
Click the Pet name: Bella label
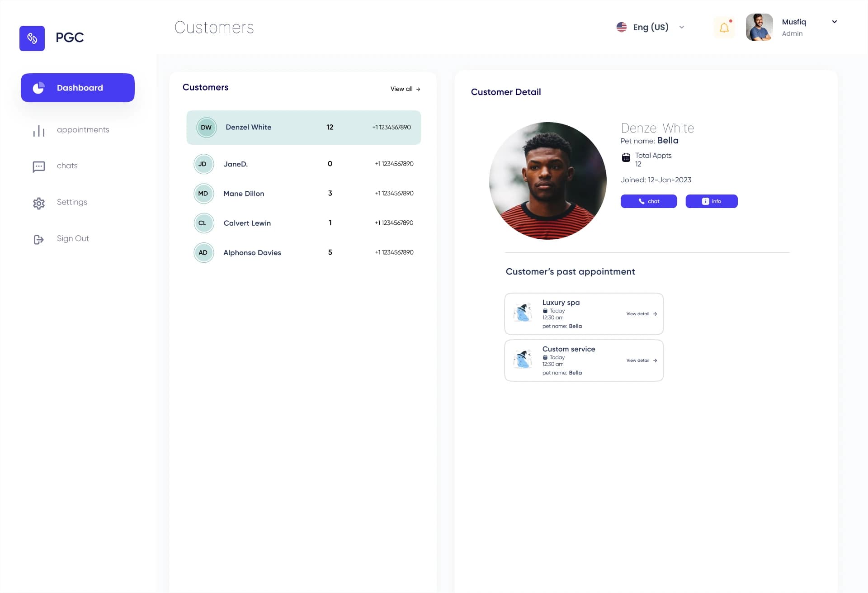click(650, 141)
